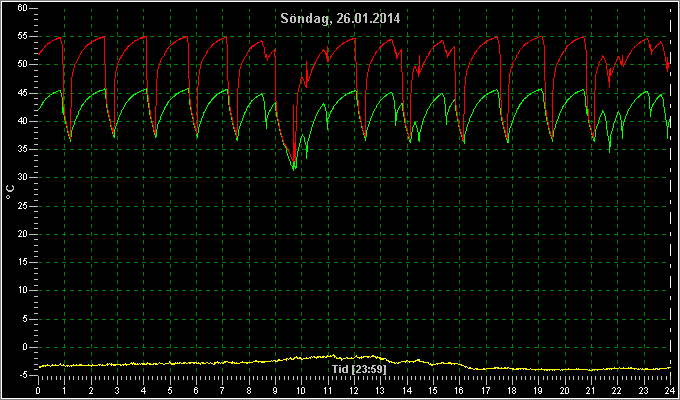Click the 12 hour label on the time axis
Image resolution: width=680 pixels, height=400 pixels.
tap(354, 390)
